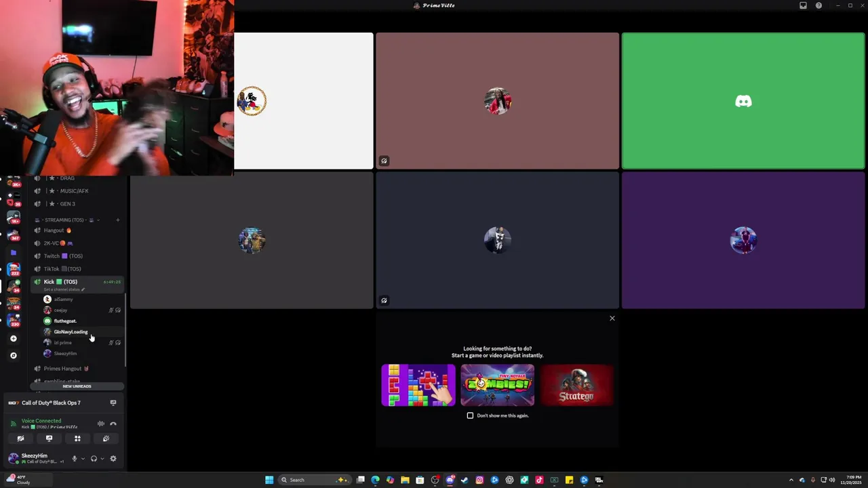Toggle the microphone mute button
868x488 pixels.
click(75, 459)
